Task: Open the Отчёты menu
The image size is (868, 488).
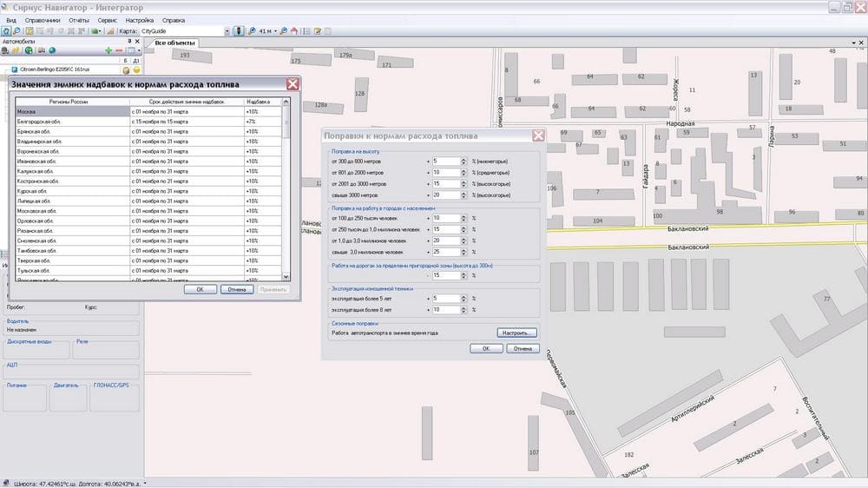Action: coord(79,19)
